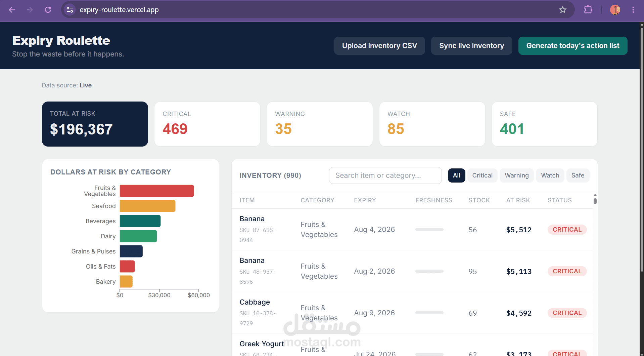Filter inventory by Safe
The width and height of the screenshot is (644, 356).
click(578, 175)
